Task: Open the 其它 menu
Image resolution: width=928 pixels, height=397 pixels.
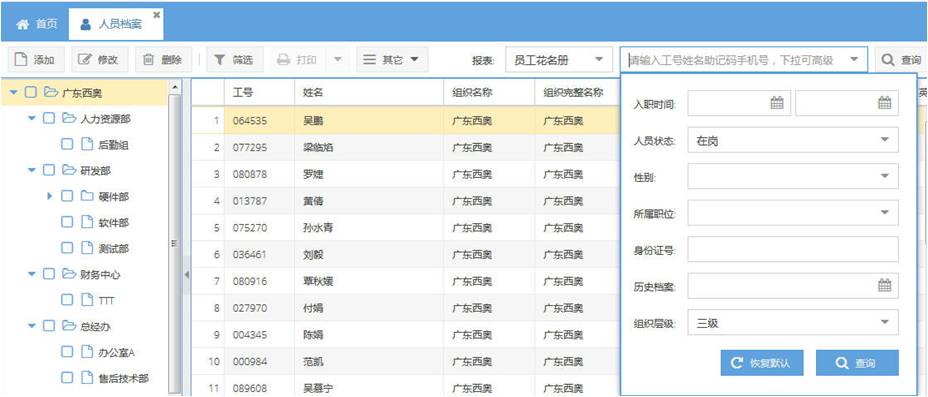Action: (x=391, y=60)
